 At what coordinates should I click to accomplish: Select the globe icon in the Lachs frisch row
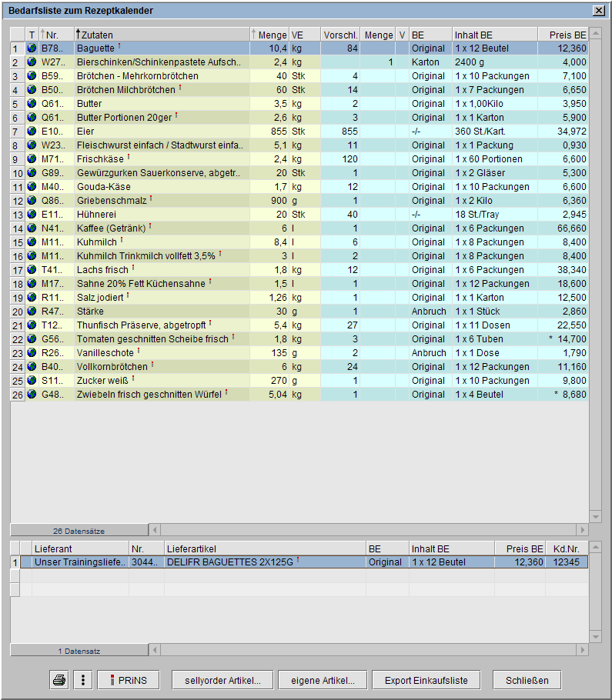pyautogui.click(x=32, y=270)
